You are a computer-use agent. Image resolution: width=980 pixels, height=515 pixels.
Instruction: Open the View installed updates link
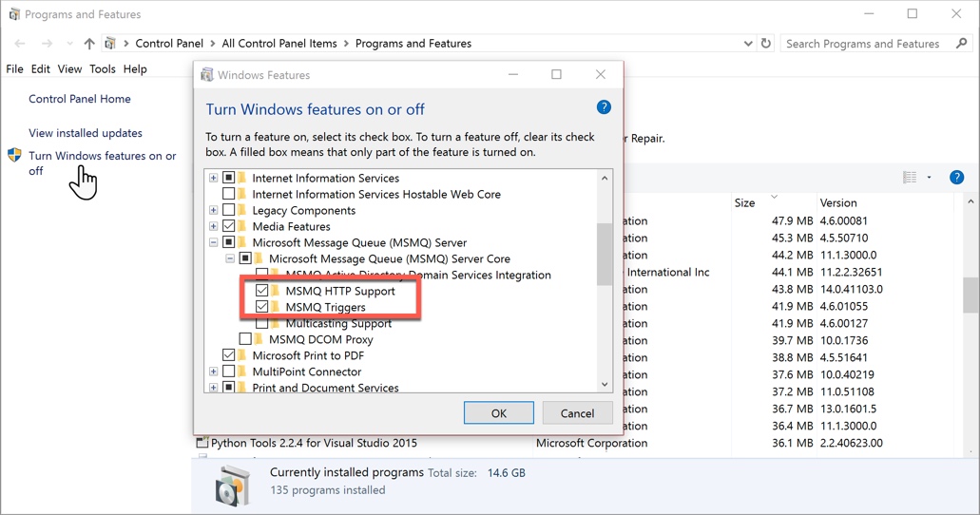point(86,133)
